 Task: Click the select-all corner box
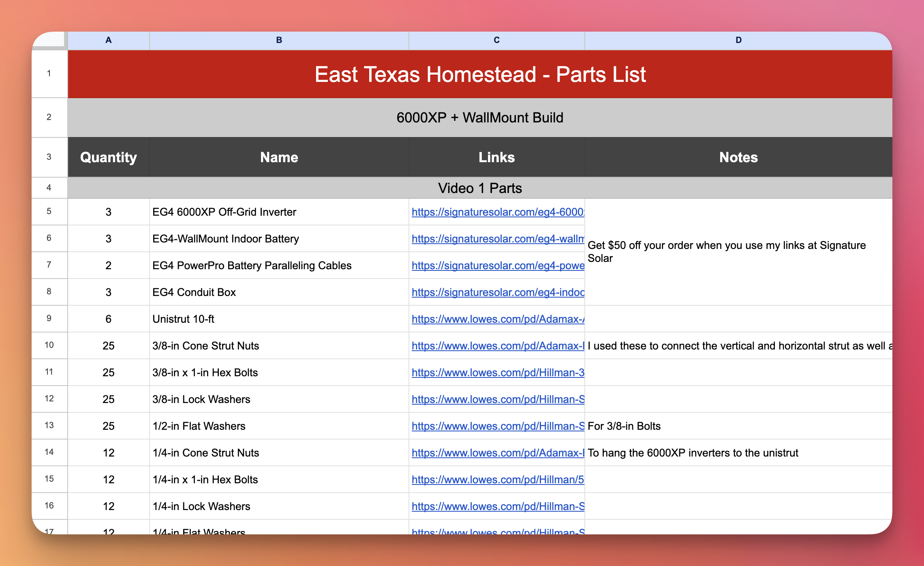[49, 40]
